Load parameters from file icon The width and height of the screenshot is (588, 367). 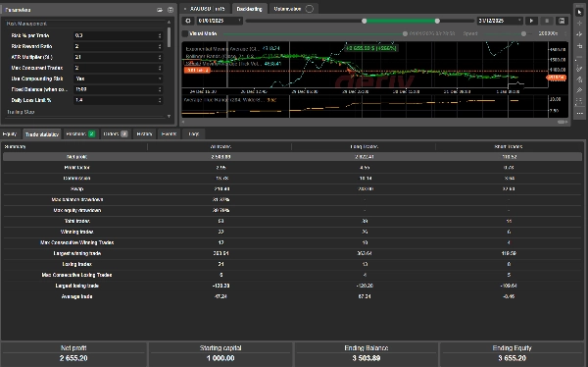[160, 10]
